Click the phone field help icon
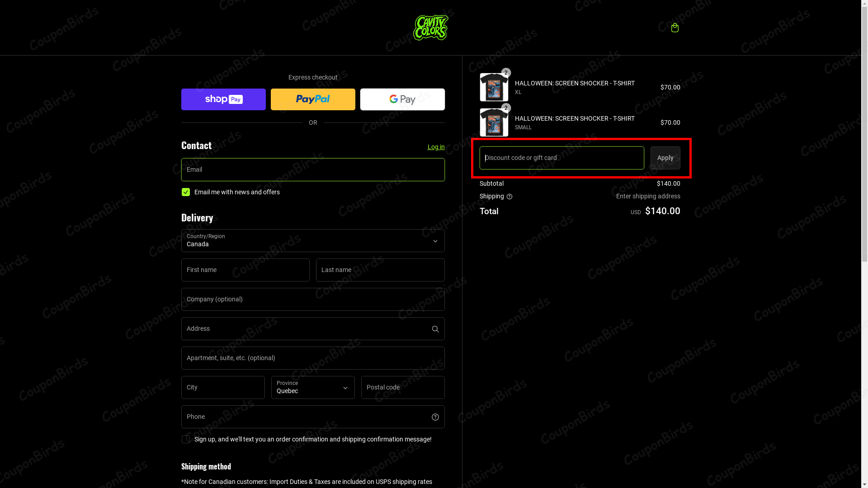 (435, 417)
